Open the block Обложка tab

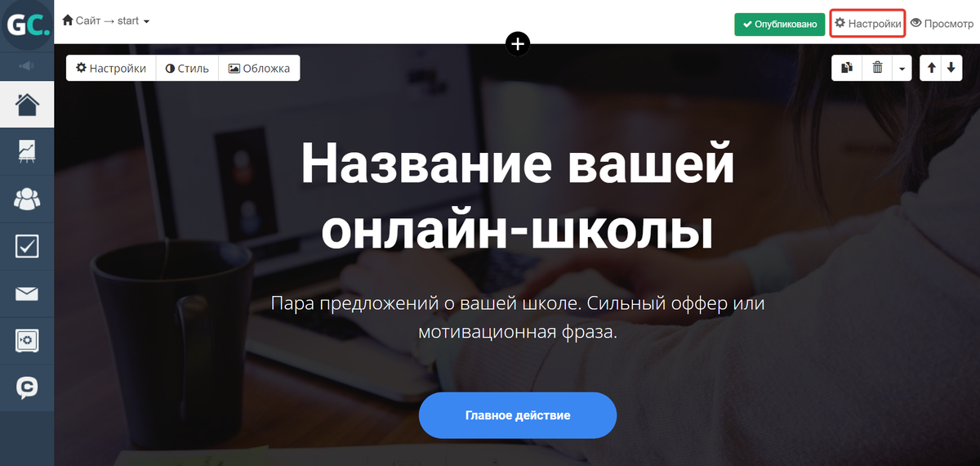[x=259, y=68]
